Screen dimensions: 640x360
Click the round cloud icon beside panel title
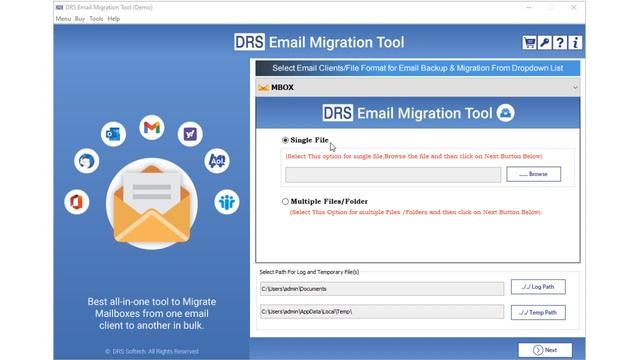point(505,113)
